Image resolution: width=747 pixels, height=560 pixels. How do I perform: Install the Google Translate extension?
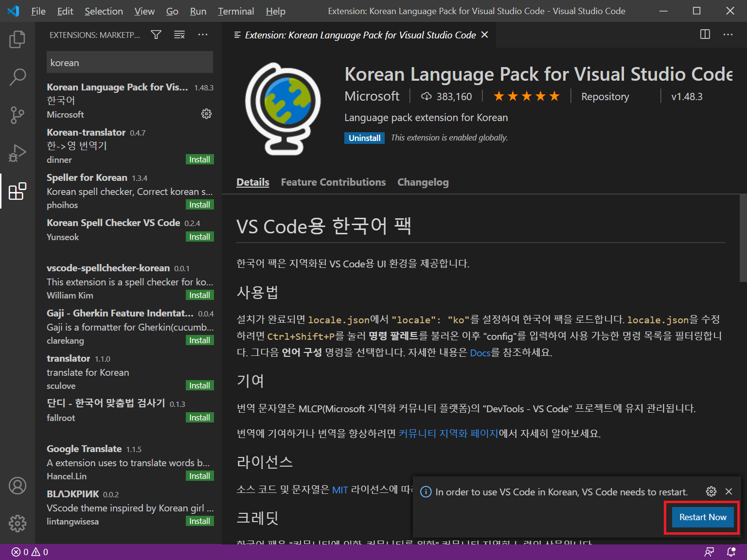point(199,476)
